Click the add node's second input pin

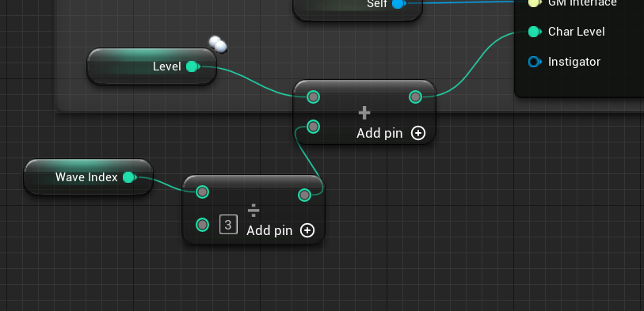pyautogui.click(x=314, y=127)
